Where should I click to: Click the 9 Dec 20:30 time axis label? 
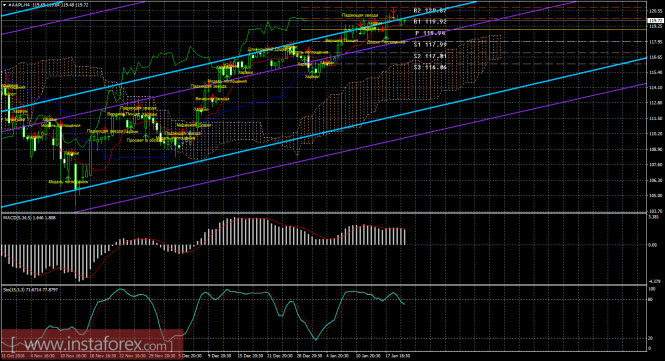click(220, 356)
